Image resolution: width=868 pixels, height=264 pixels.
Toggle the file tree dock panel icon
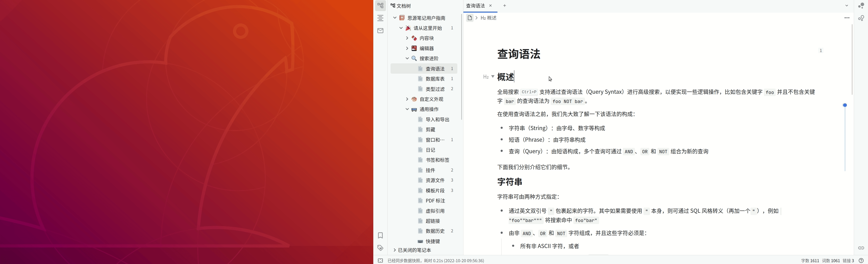[381, 5]
